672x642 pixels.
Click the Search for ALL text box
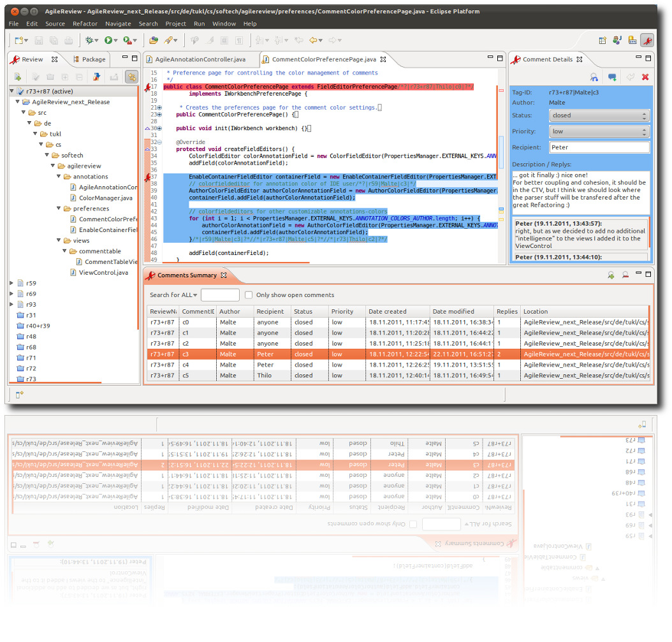(219, 295)
